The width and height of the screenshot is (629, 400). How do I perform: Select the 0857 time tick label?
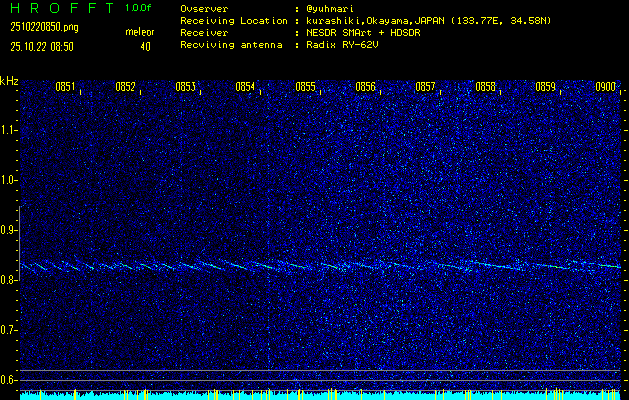(x=425, y=88)
